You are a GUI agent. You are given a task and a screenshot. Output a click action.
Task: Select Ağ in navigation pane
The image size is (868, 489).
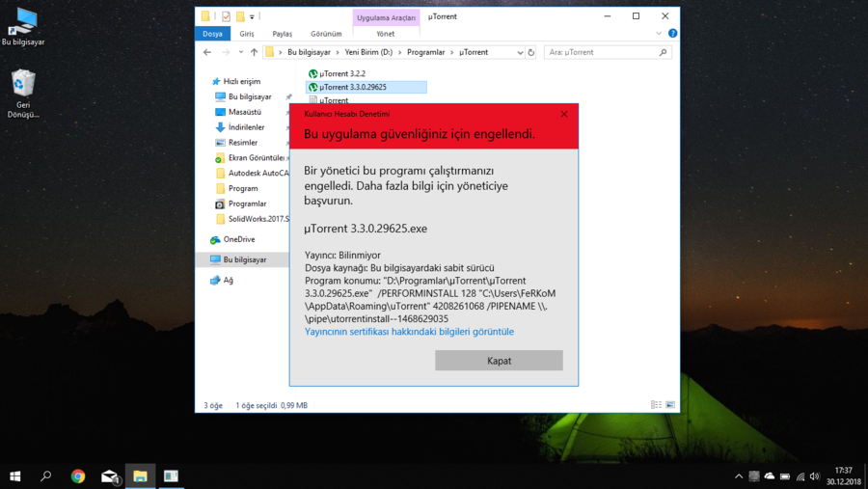pos(228,281)
